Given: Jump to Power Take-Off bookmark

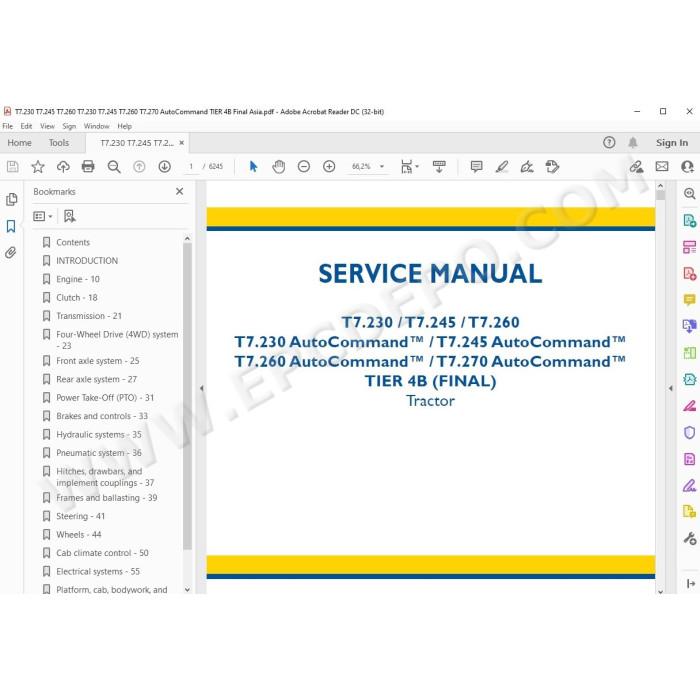Looking at the screenshot, I should coord(105,398).
